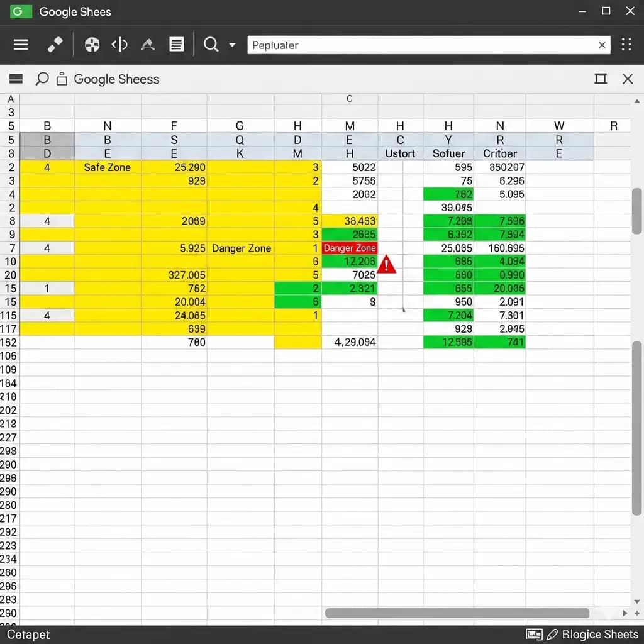The height and width of the screenshot is (644, 644).
Task: Click the lock icon beside Google Sheess
Action: pyautogui.click(x=60, y=79)
